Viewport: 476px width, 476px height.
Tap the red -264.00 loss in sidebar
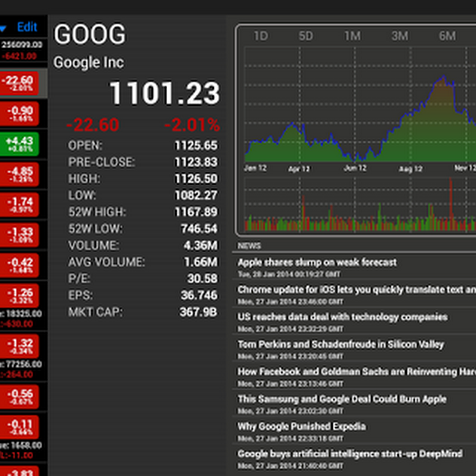[18, 374]
